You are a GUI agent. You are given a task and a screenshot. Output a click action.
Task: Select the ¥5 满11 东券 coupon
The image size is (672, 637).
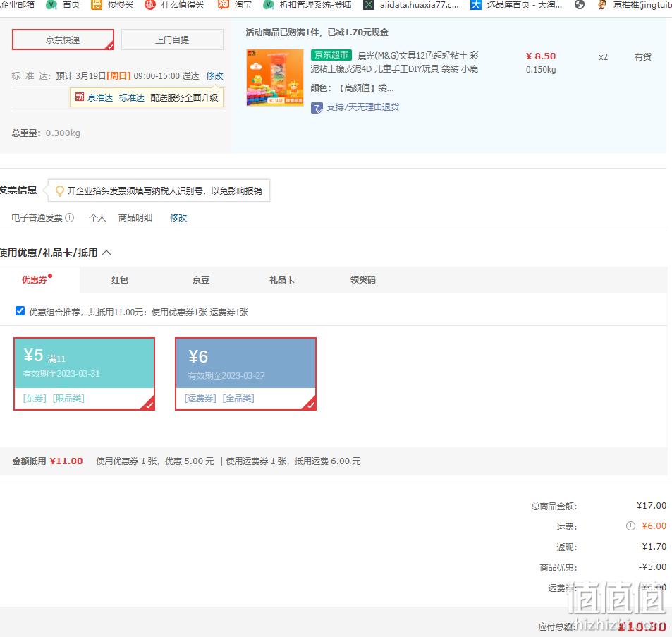pos(84,374)
